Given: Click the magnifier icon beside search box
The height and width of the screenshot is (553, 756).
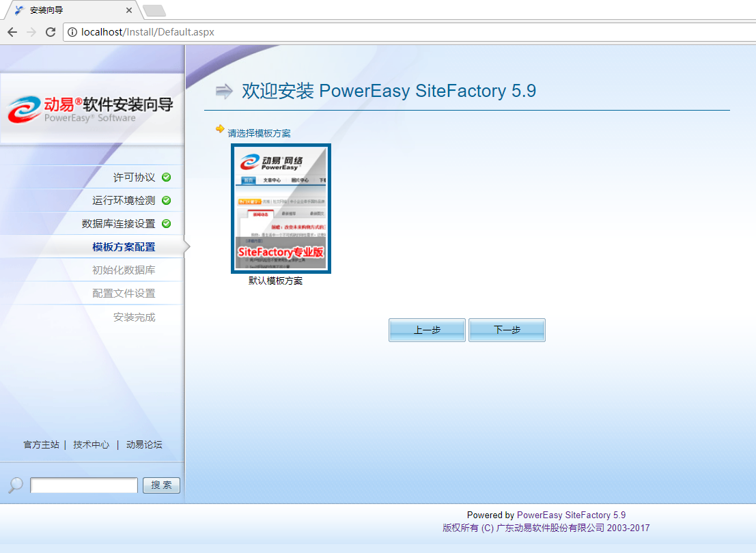Looking at the screenshot, I should pos(15,485).
